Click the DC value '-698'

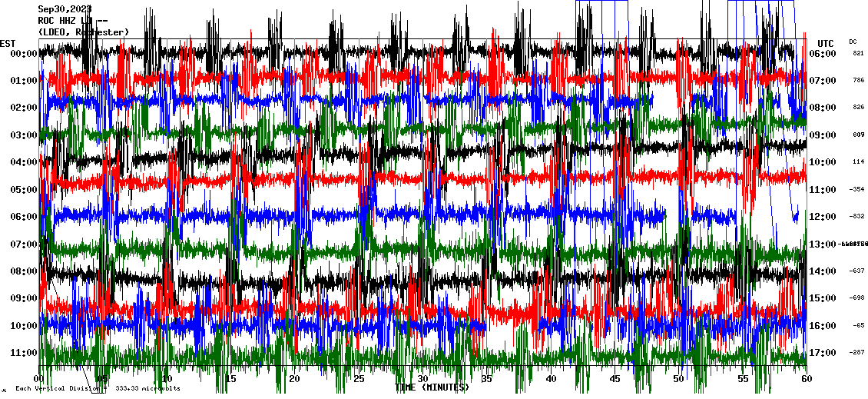[857, 298]
